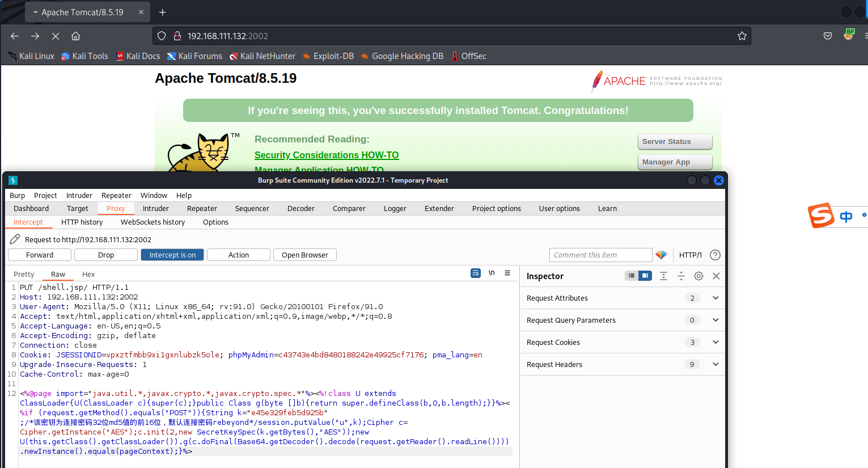Go back in Firefox
Viewport: 868px width, 468px height.
[15, 36]
